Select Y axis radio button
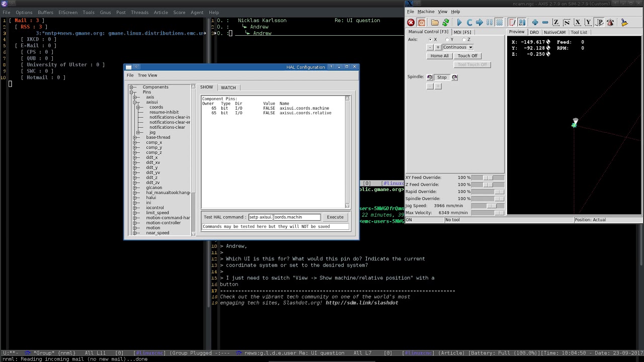Screen dimensions: 644x362 tap(447, 40)
